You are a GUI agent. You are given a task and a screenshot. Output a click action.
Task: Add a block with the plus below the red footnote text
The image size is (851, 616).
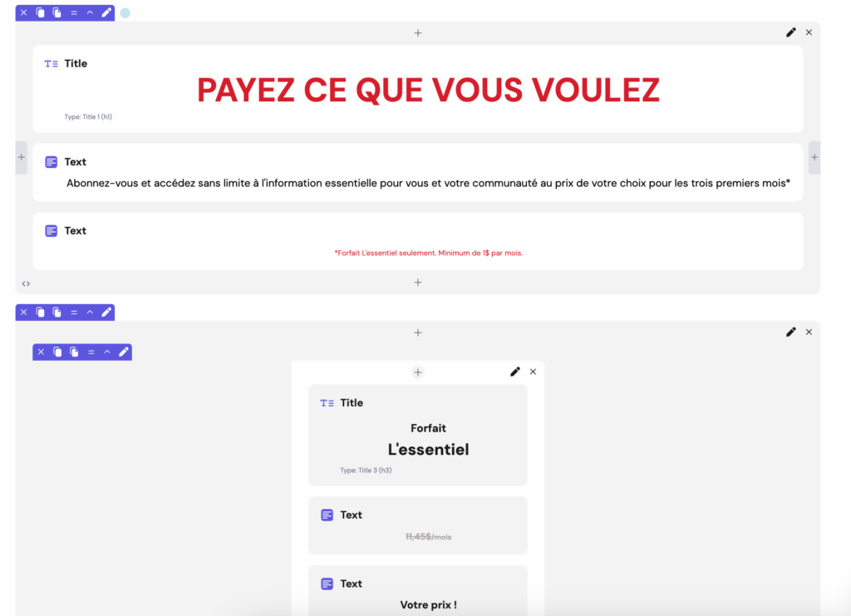click(x=418, y=283)
